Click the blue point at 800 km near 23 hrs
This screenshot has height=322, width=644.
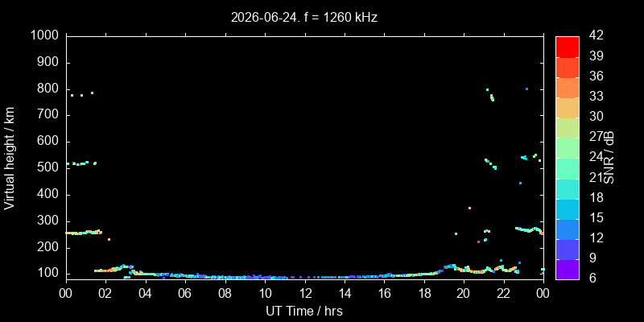tap(526, 89)
